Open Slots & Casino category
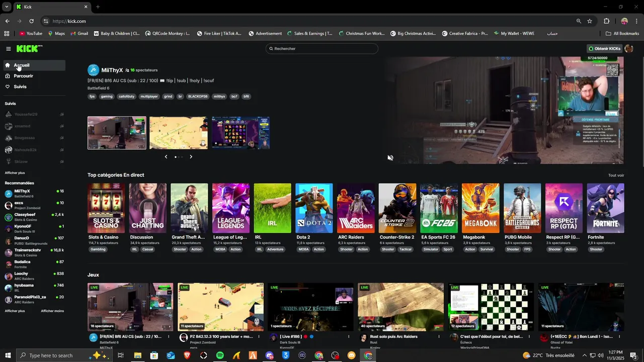Viewport: 644px width, 362px height. click(x=106, y=208)
